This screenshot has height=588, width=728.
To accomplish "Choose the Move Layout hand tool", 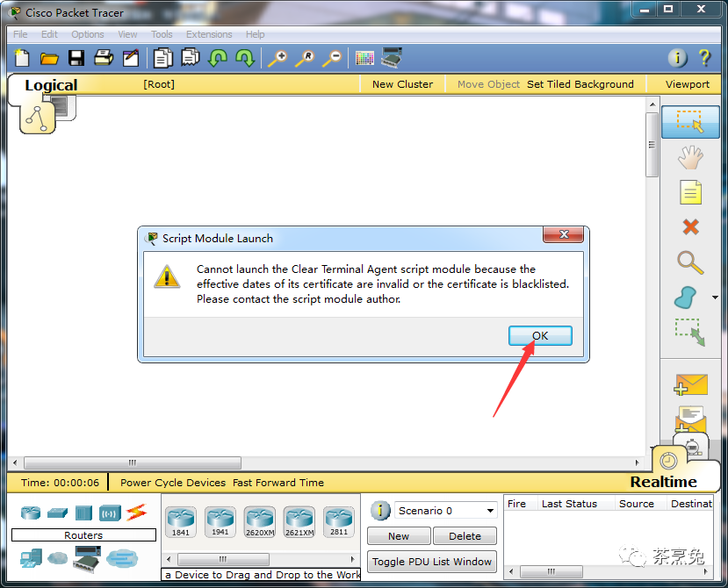I will pyautogui.click(x=690, y=157).
